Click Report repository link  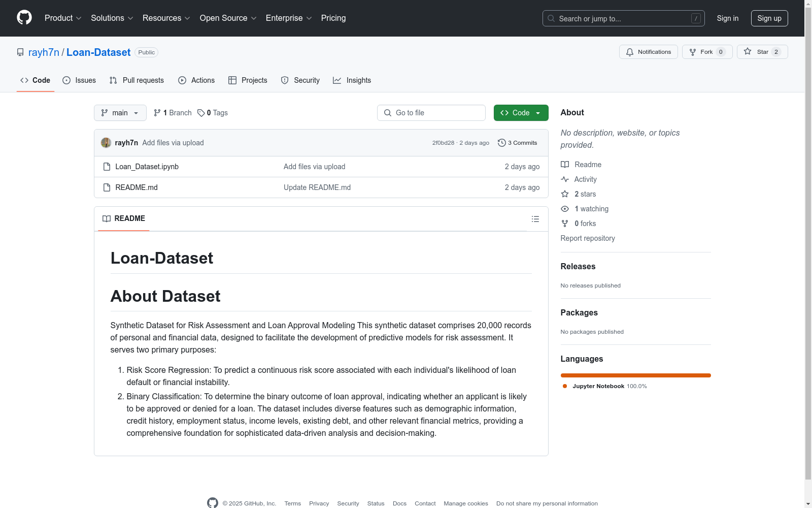click(588, 238)
